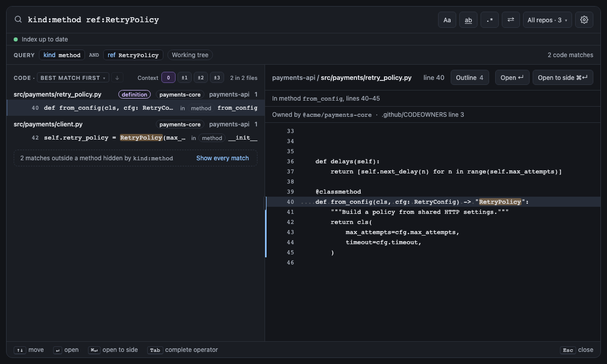Select the ref RetryPolicy query chip

click(x=133, y=55)
